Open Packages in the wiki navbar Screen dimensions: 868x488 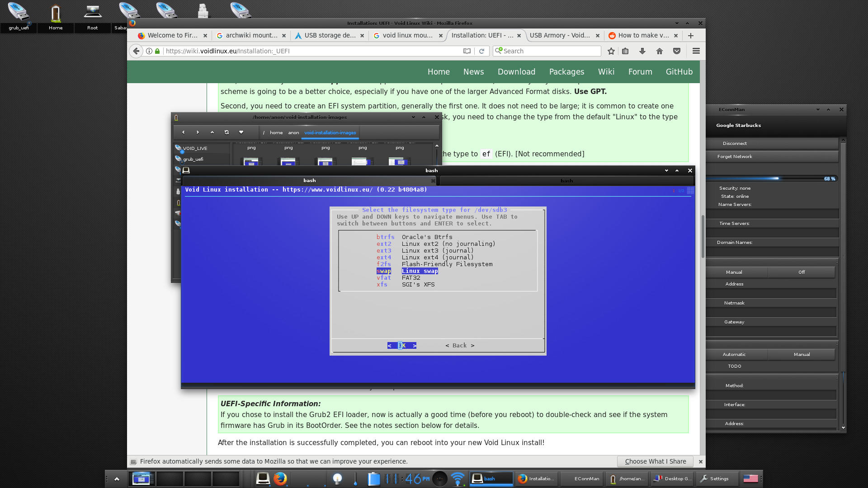coord(566,72)
